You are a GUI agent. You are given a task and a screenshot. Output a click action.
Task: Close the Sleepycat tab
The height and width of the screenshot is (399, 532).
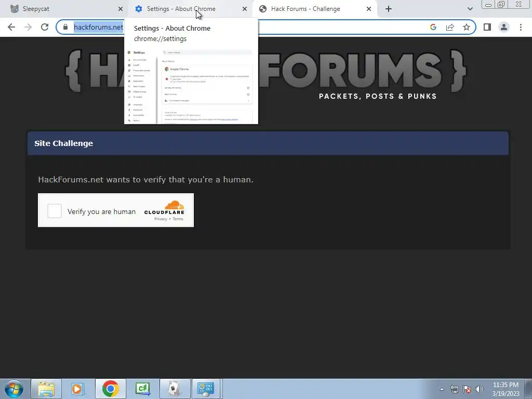(x=121, y=9)
